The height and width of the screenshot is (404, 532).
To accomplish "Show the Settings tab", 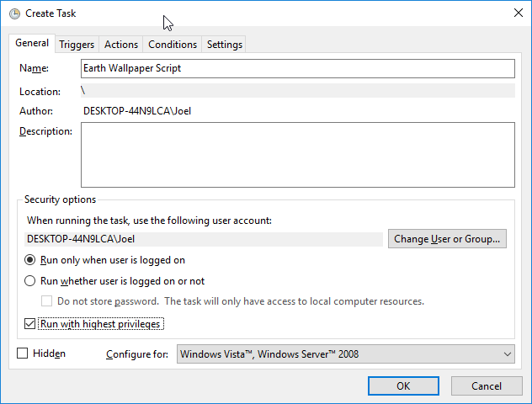I will (x=224, y=45).
